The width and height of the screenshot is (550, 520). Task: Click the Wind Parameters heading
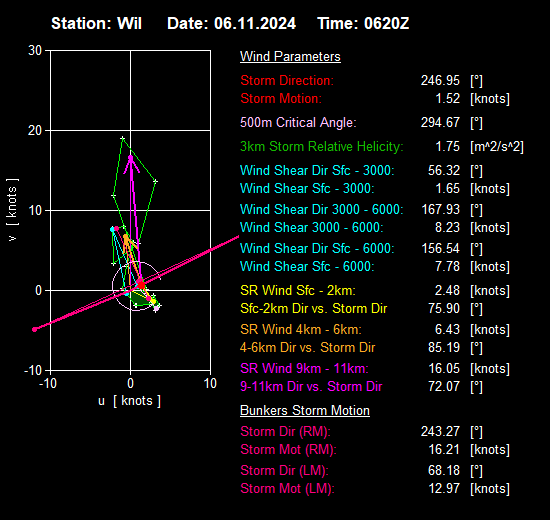(290, 56)
